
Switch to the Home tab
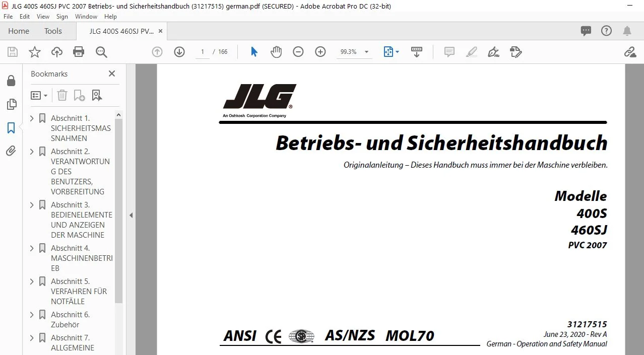(x=19, y=31)
